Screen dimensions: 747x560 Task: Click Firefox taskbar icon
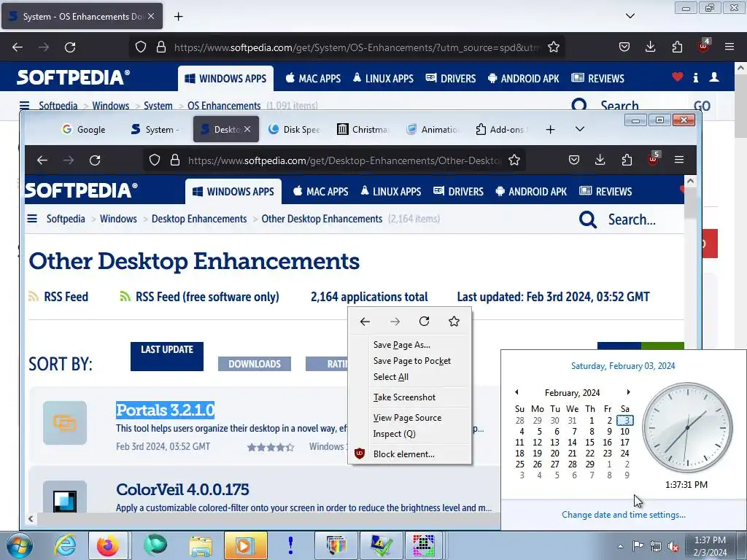[x=108, y=545]
